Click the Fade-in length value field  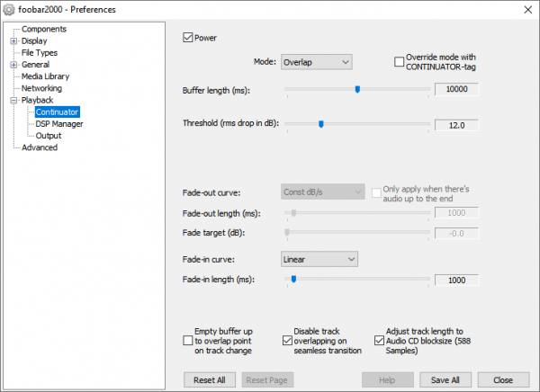pos(456,280)
